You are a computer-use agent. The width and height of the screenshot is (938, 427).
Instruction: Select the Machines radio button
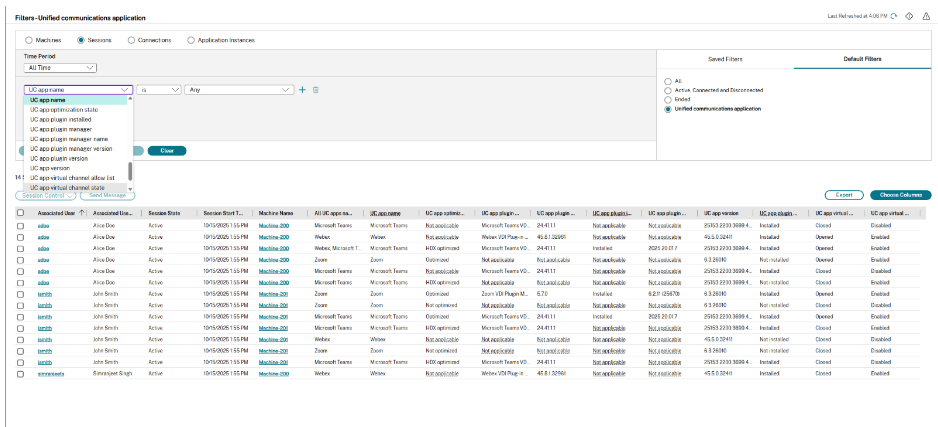click(x=28, y=40)
